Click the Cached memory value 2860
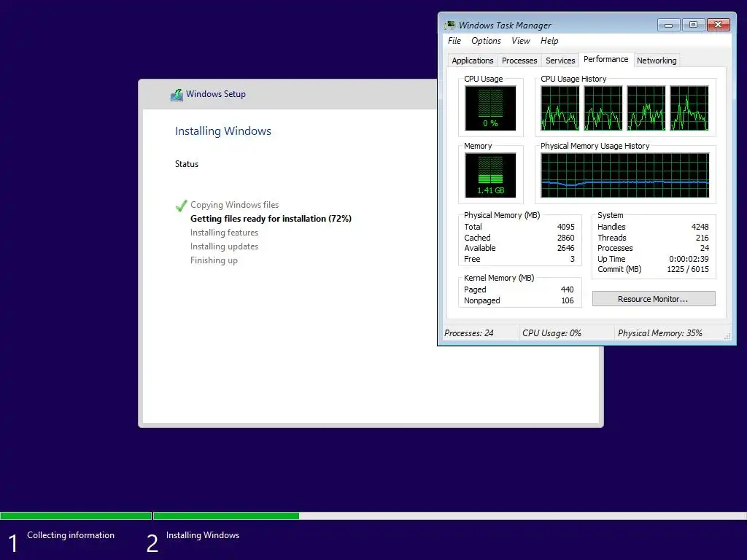Image resolution: width=747 pixels, height=560 pixels. pos(566,238)
